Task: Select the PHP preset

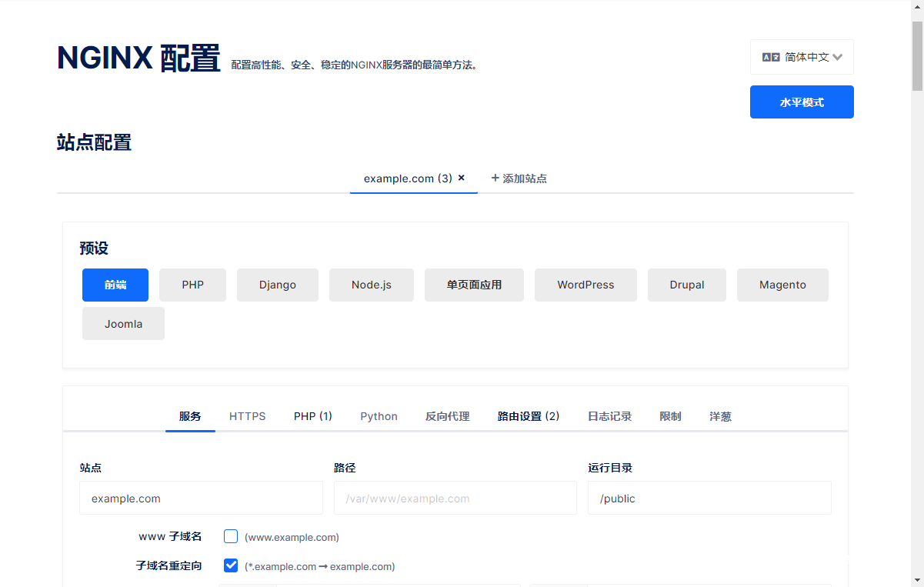Action: tap(192, 285)
